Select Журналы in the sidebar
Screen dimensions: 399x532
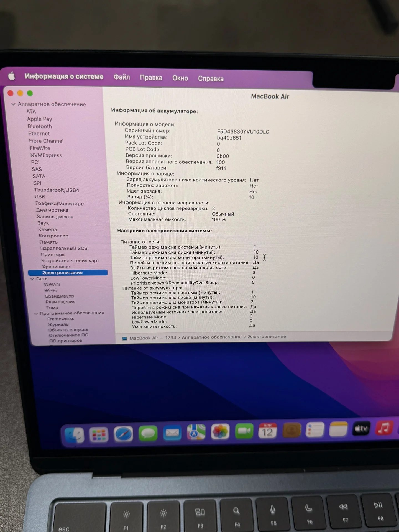(x=58, y=324)
